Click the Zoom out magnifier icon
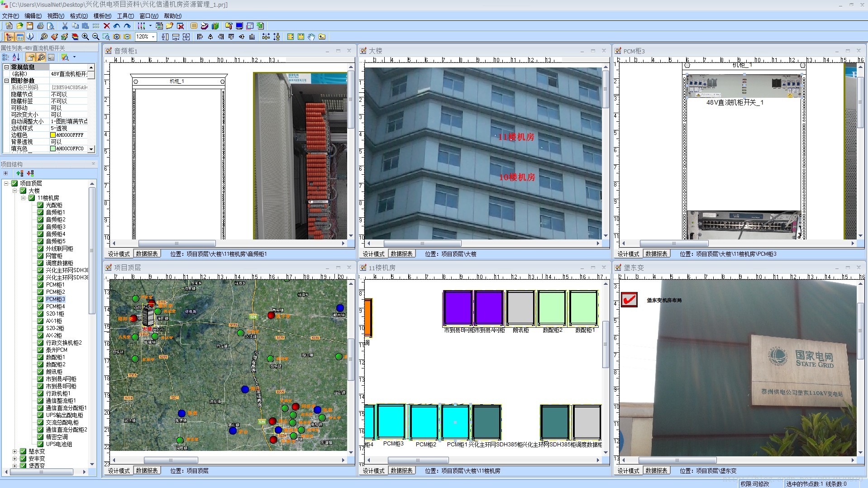This screenshot has height=488, width=868. 96,37
